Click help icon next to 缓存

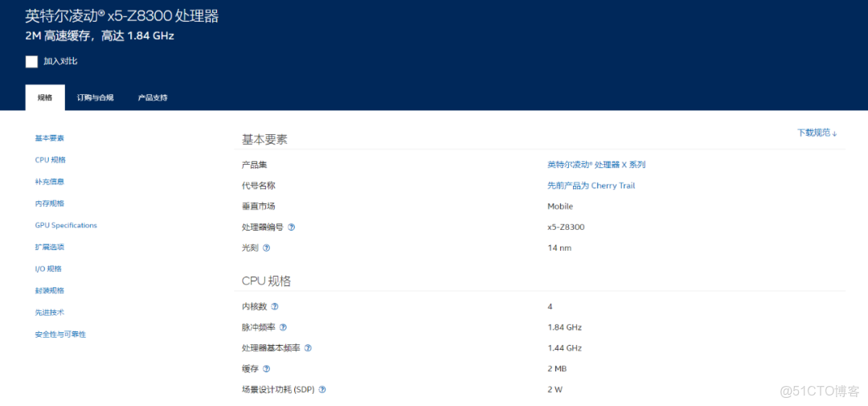pyautogui.click(x=266, y=369)
